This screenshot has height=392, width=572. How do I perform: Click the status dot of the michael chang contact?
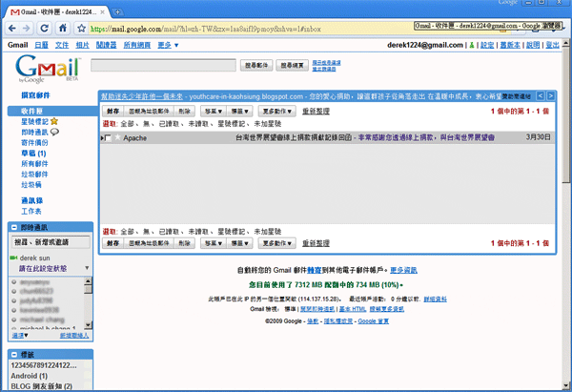point(14,320)
